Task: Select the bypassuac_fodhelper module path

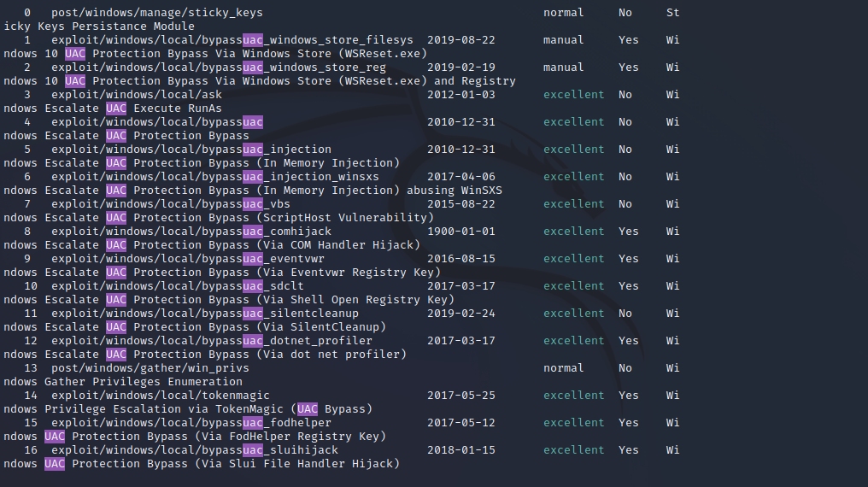Action: coord(191,423)
